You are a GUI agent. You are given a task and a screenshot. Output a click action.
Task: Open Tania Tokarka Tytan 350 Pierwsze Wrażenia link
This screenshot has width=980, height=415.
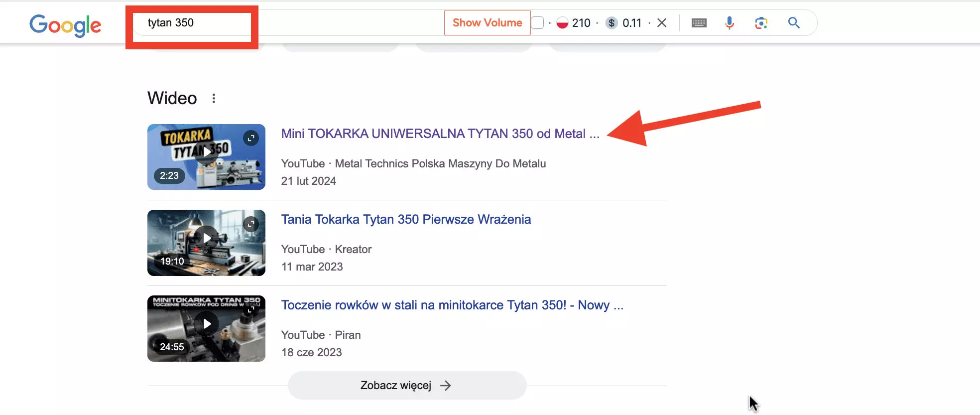(406, 219)
